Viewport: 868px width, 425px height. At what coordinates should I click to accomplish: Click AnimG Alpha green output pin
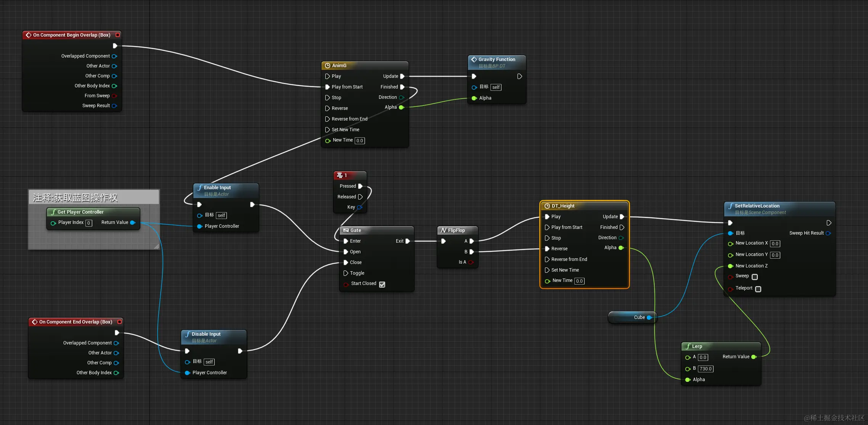coord(401,108)
